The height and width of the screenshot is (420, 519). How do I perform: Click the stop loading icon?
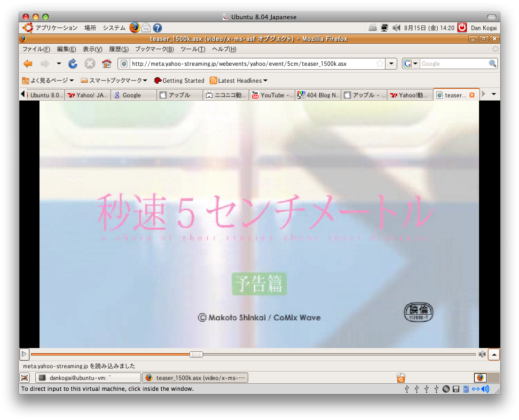pyautogui.click(x=90, y=63)
